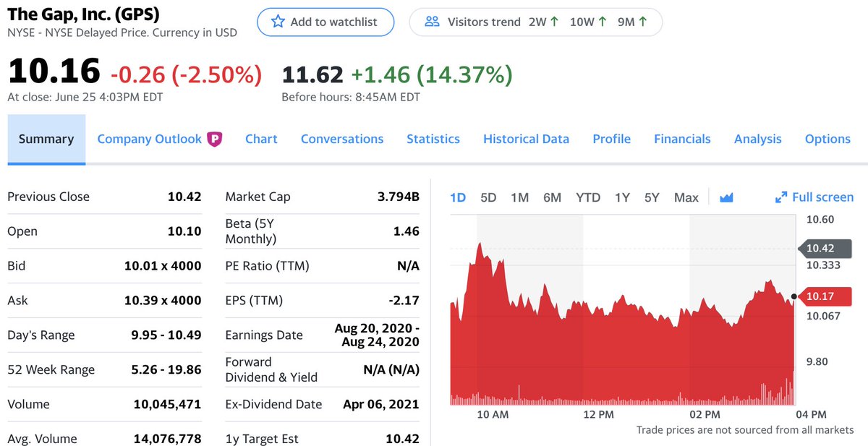The image size is (868, 446).
Task: Click the 9M visitors trend indicator
Action: [631, 22]
